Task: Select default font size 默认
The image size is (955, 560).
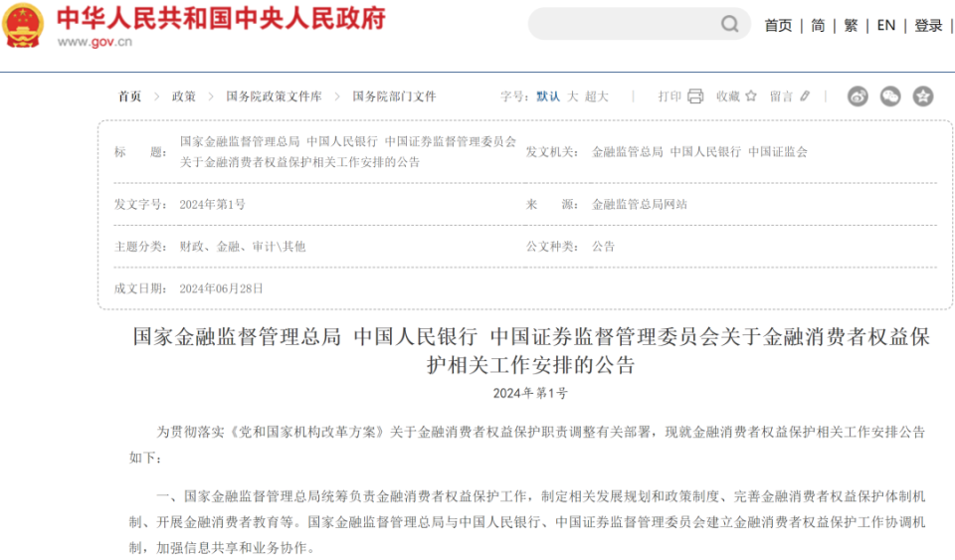Action: click(x=548, y=96)
